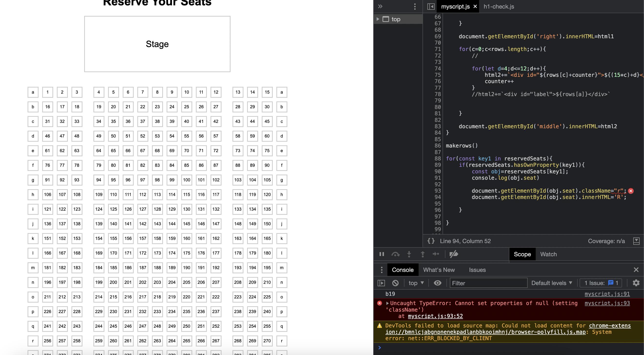The height and width of the screenshot is (355, 644).
Task: Pause script execution in debugger
Action: coord(382,254)
